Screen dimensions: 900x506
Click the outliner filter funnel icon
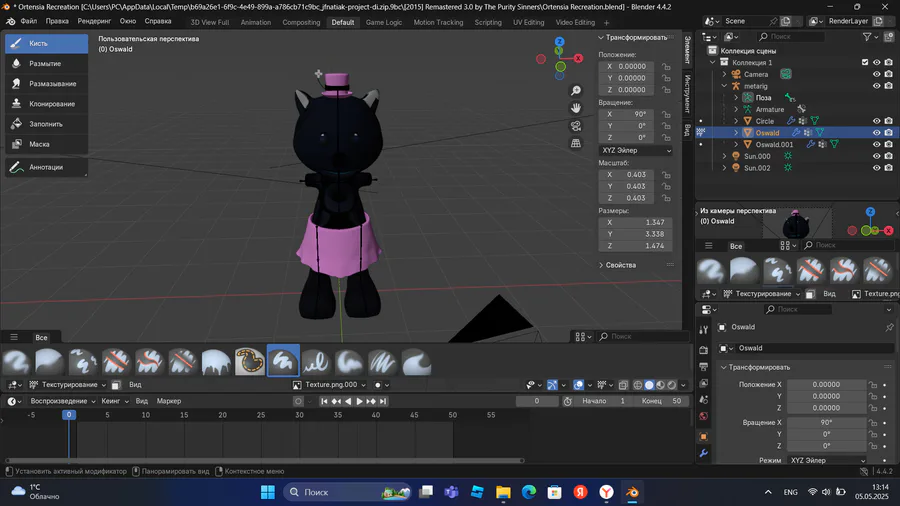(867, 37)
